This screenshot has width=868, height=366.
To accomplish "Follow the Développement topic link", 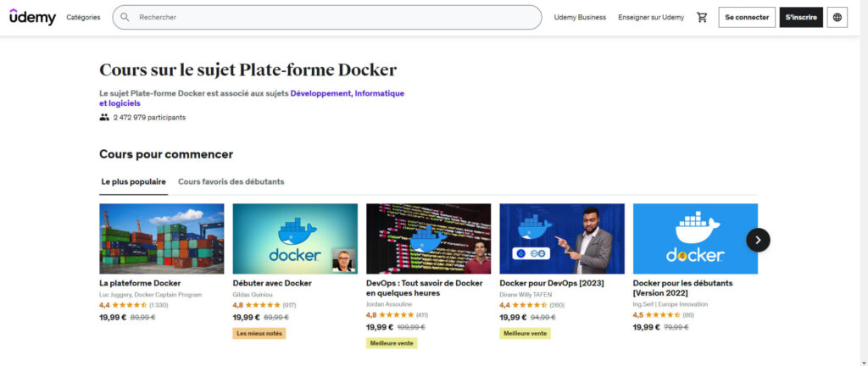I will click(321, 93).
